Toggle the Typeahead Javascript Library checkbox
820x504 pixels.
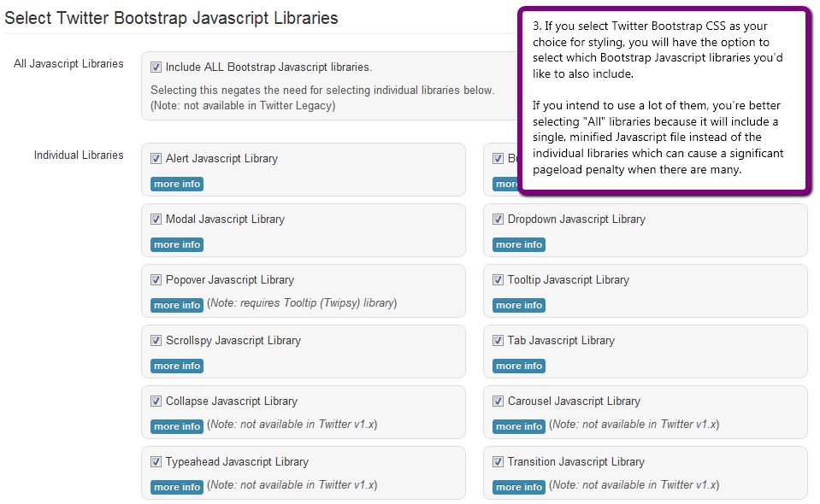point(156,461)
